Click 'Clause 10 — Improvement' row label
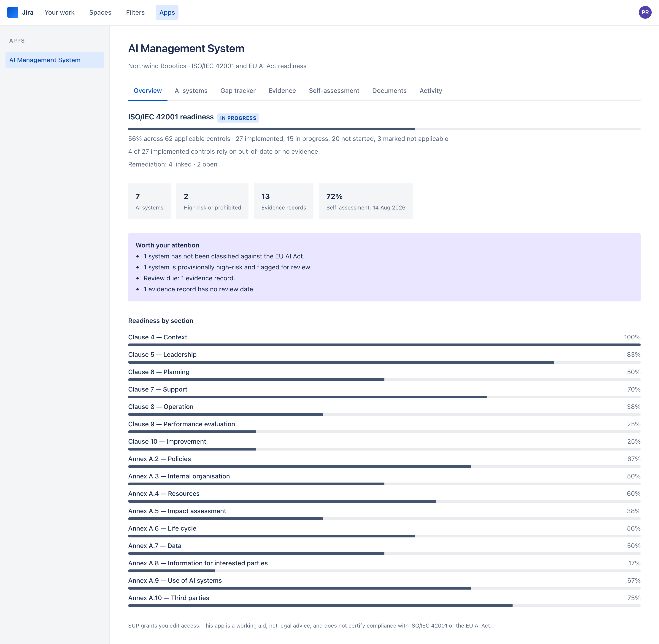This screenshot has height=644, width=659. point(167,441)
